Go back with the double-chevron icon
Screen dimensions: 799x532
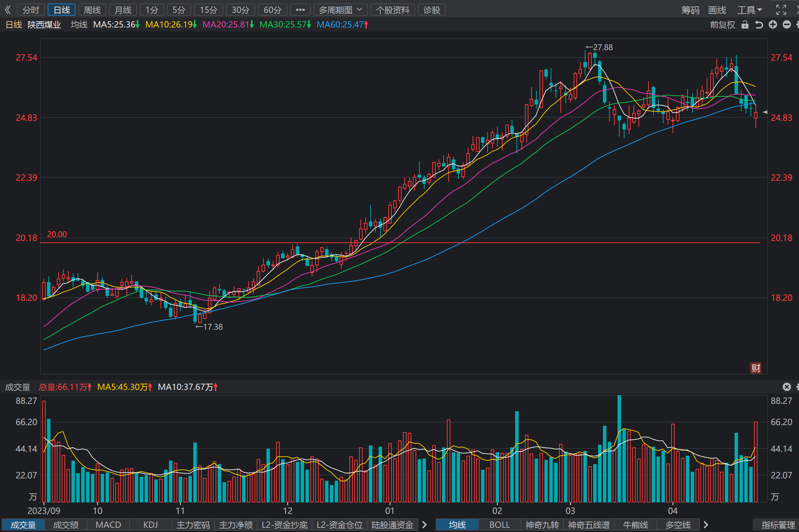point(8,10)
